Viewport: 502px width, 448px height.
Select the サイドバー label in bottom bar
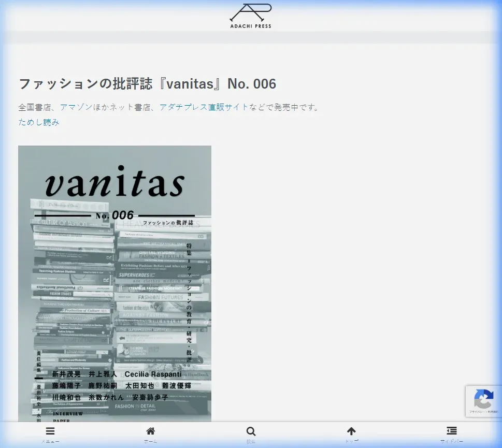coord(452,442)
